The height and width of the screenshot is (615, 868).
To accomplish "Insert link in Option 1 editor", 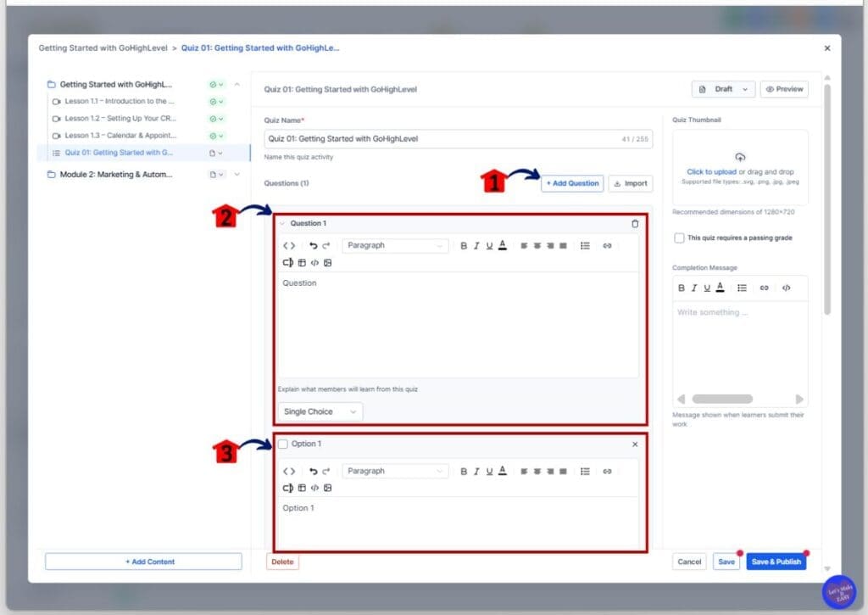I will 607,472.
